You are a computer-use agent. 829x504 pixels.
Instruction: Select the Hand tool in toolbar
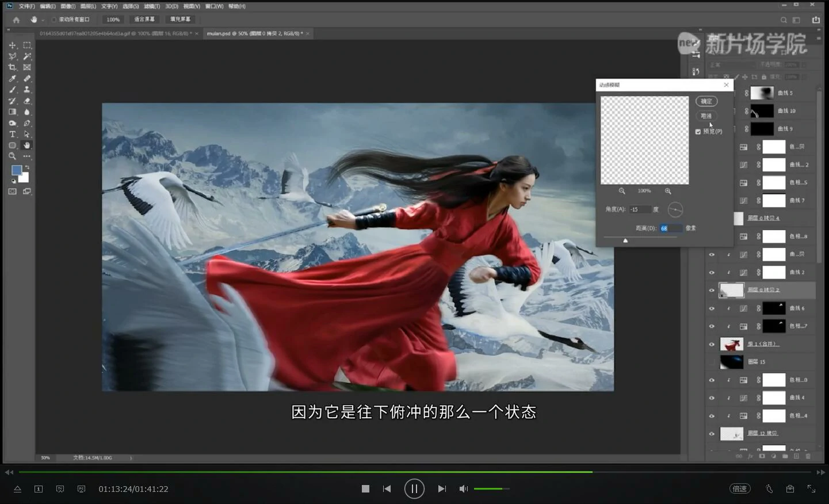coord(27,145)
